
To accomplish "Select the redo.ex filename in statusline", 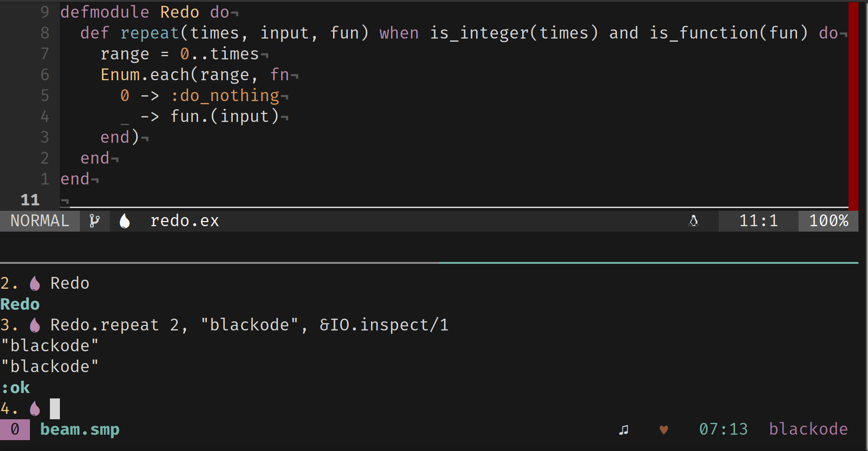I will point(185,221).
